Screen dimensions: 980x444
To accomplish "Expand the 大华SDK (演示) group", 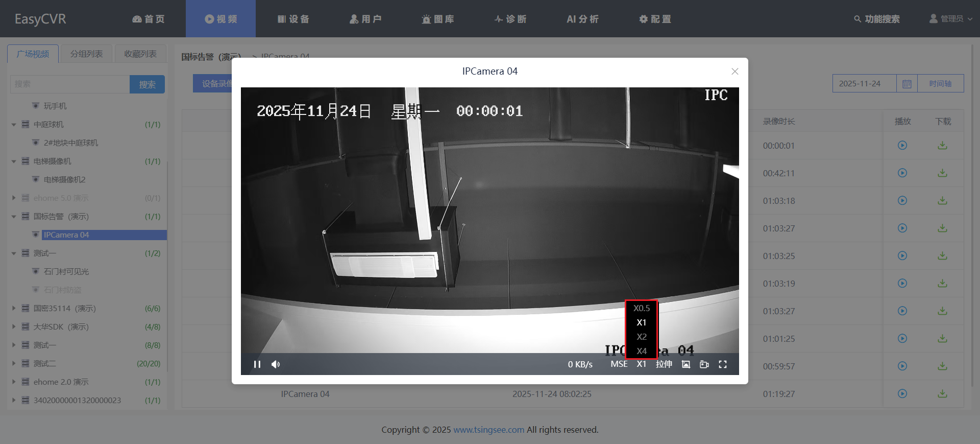I will [14, 327].
